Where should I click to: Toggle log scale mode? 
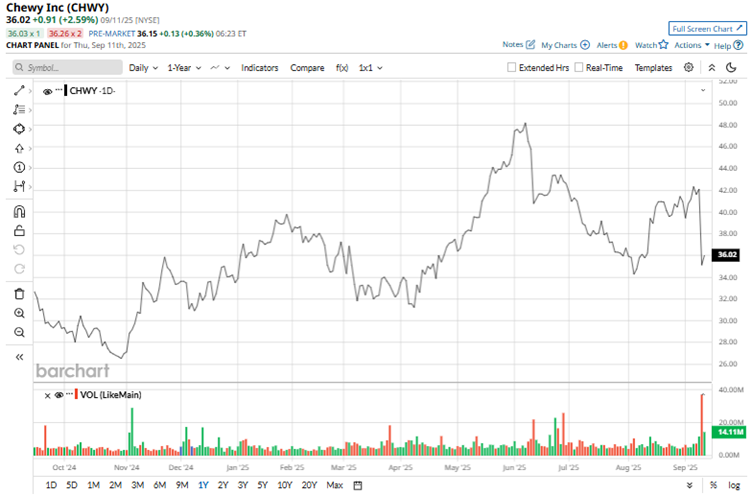point(734,485)
